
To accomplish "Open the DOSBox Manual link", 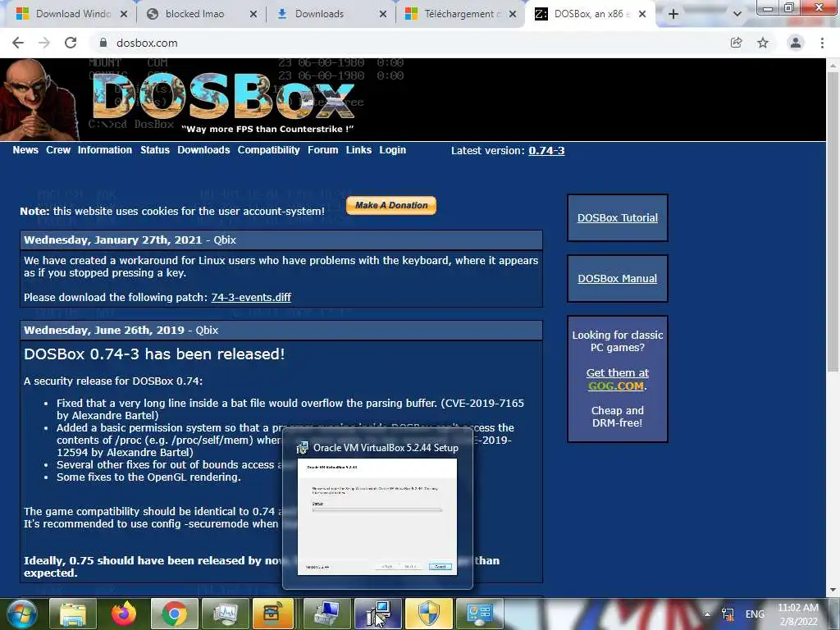I will (x=617, y=279).
